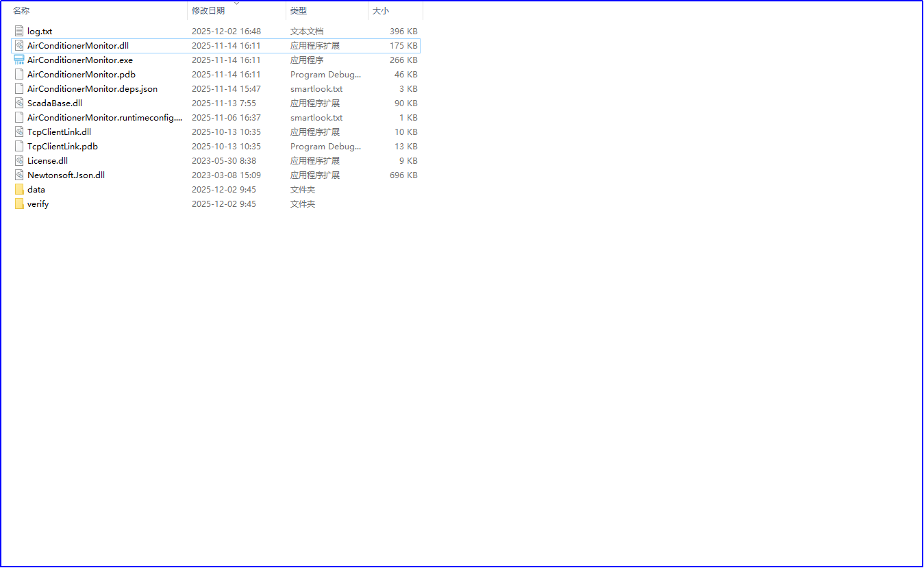Click the Newtonsoft.Json.dll file icon

tap(18, 175)
